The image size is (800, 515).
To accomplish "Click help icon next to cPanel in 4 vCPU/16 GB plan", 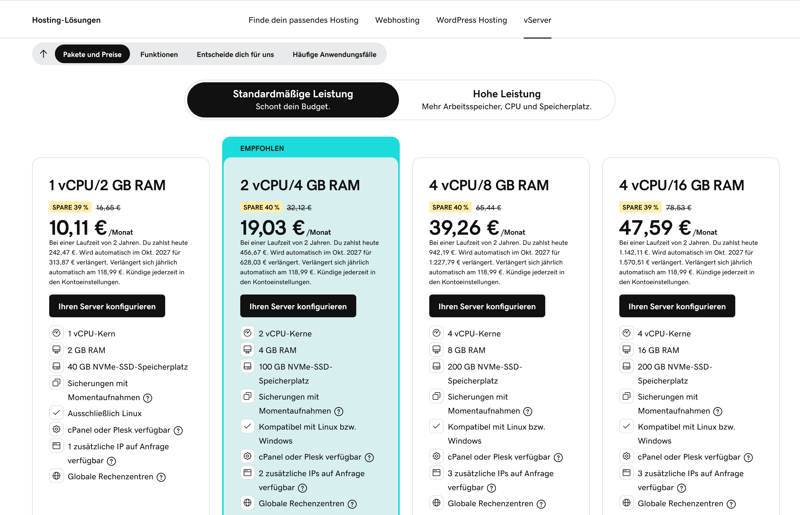I will (x=748, y=457).
